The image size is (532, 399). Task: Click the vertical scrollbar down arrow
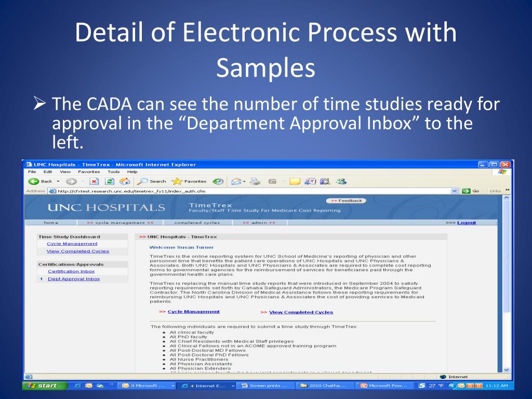[x=506, y=370]
